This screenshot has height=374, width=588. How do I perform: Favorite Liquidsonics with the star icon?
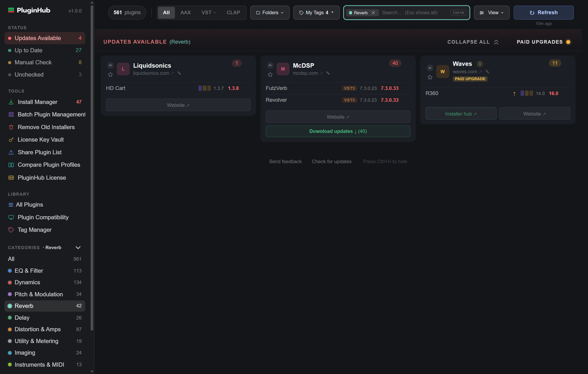click(110, 74)
